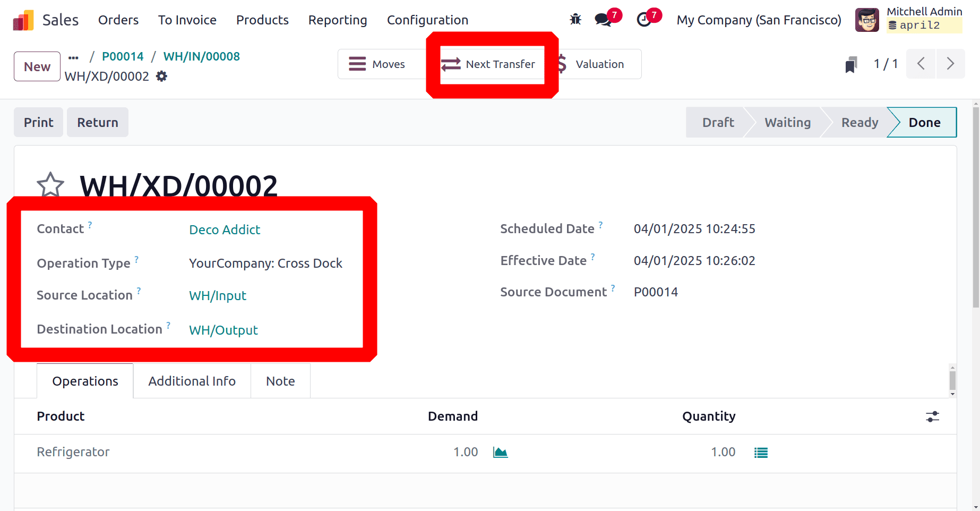Image resolution: width=980 pixels, height=511 pixels.
Task: Create a New record
Action: (37, 66)
